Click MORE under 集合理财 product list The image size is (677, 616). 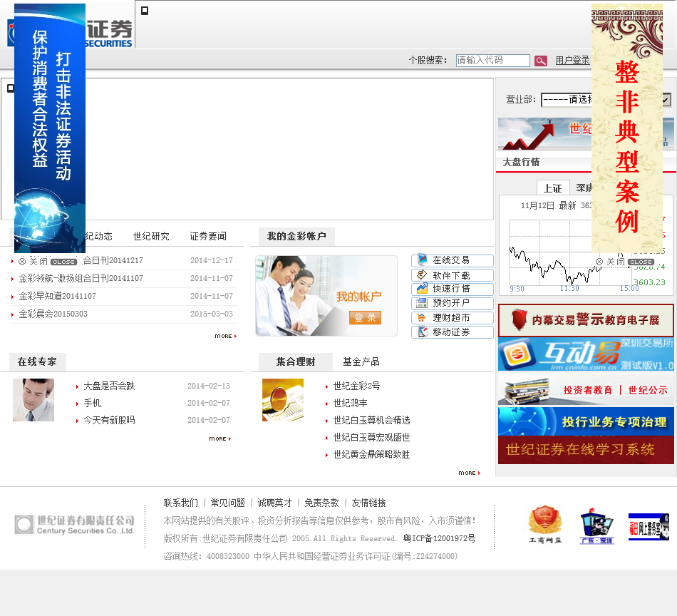tap(470, 473)
